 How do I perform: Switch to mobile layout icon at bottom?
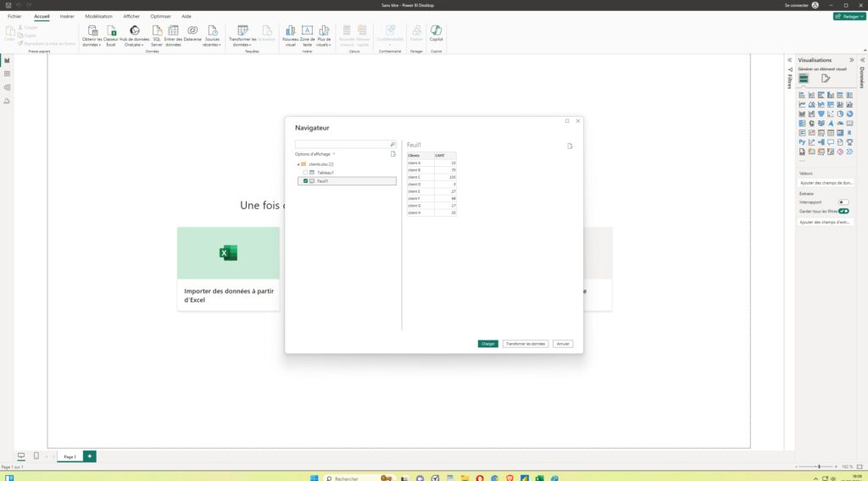pos(36,456)
